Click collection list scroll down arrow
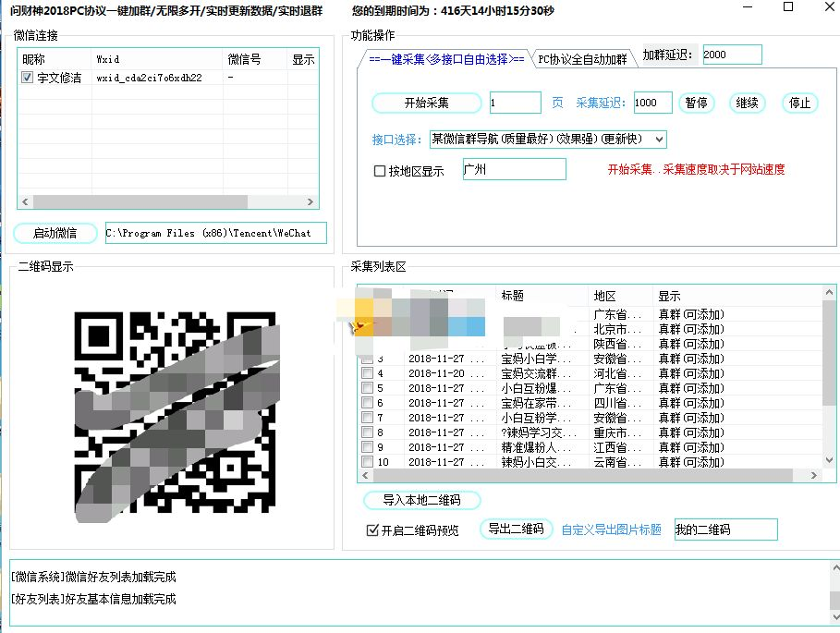 click(x=829, y=460)
